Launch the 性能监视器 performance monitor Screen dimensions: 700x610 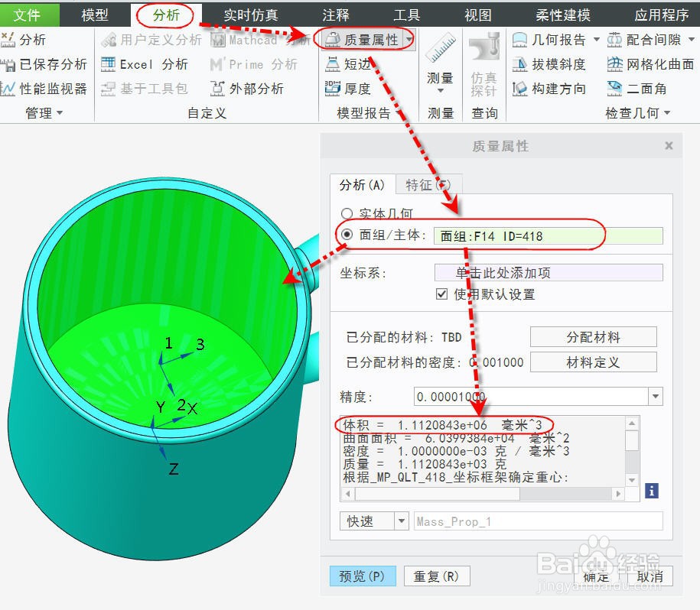(x=44, y=89)
